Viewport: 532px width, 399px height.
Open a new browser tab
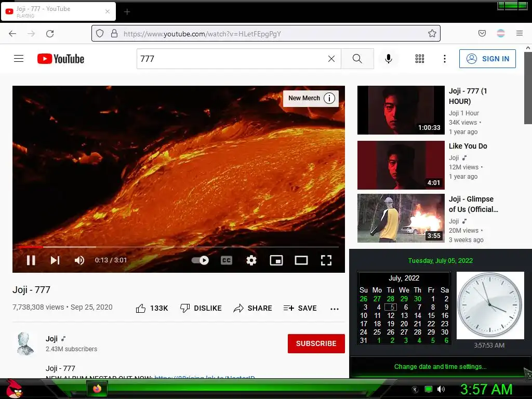(127, 12)
